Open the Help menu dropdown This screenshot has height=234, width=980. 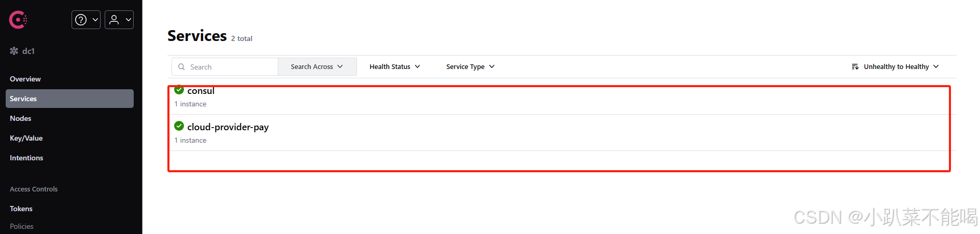click(86, 20)
